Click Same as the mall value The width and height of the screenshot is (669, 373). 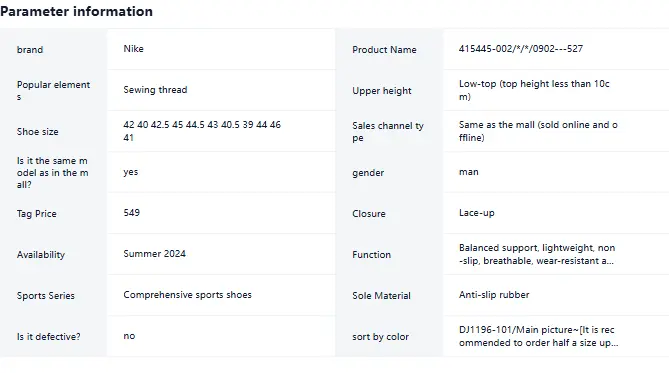point(538,131)
